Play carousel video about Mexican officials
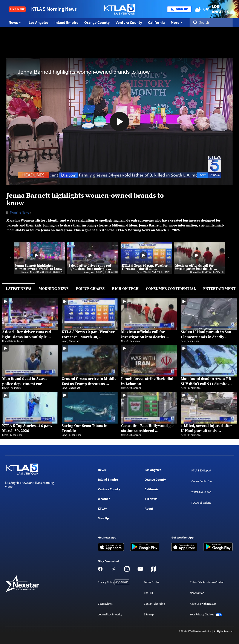Viewport: 239px width, 644px height. (197, 255)
